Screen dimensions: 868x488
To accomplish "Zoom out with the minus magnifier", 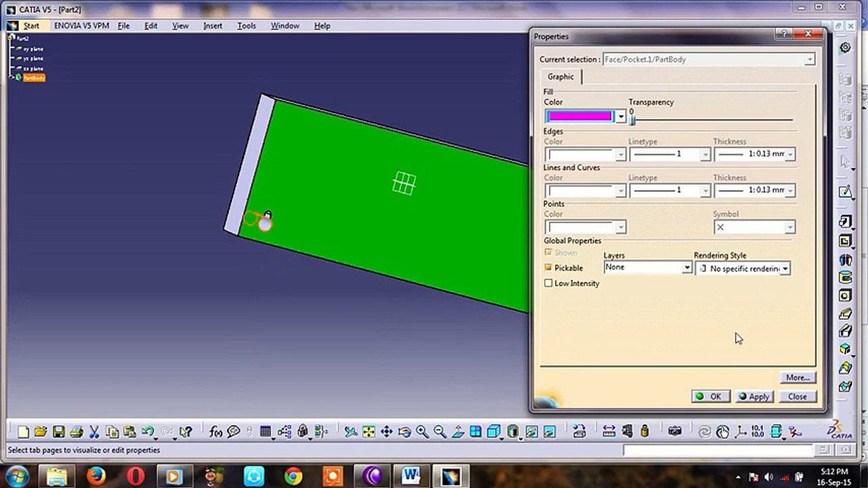I will click(440, 431).
